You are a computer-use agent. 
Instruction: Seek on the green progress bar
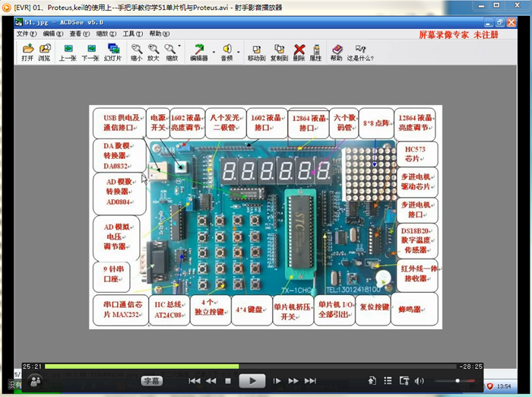tap(142, 367)
